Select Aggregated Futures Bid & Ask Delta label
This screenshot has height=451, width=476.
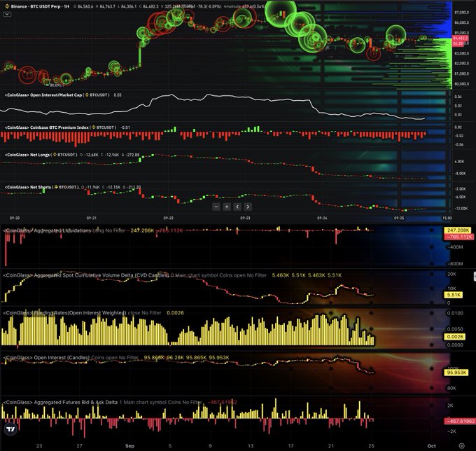point(60,402)
